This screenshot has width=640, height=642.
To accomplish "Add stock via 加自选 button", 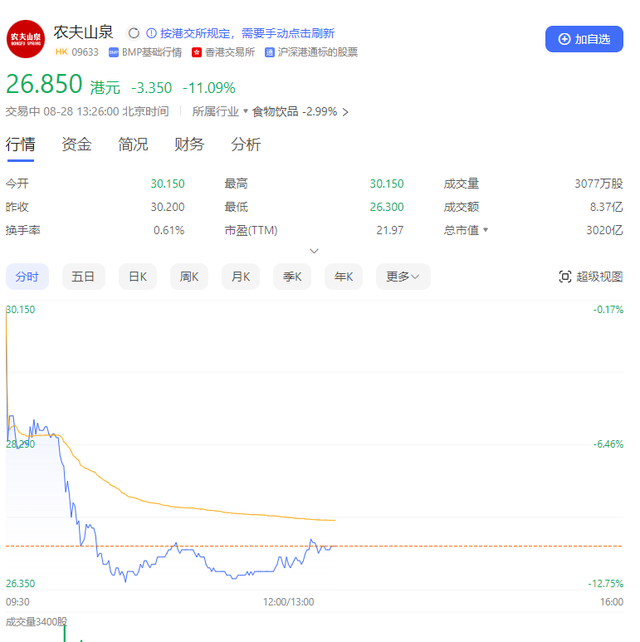I will point(584,39).
